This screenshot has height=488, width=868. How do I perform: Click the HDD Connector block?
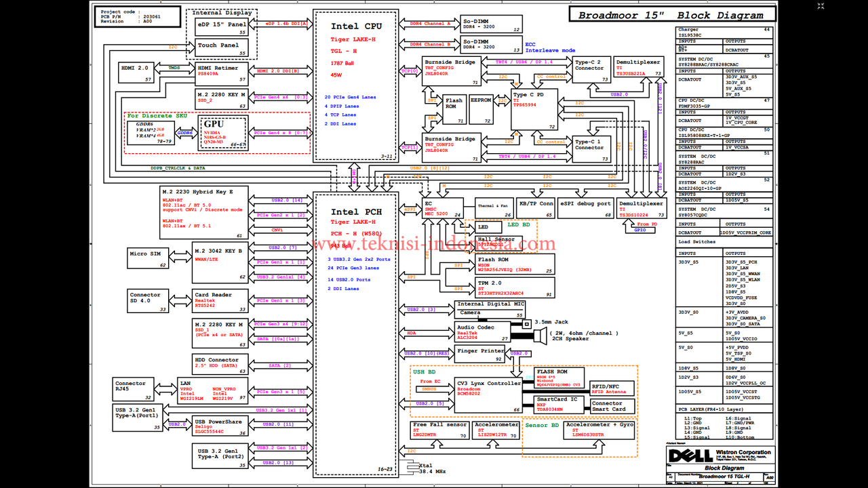(x=220, y=365)
